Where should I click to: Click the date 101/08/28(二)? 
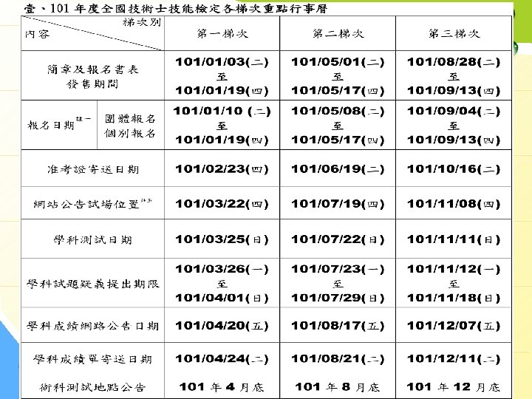point(454,62)
